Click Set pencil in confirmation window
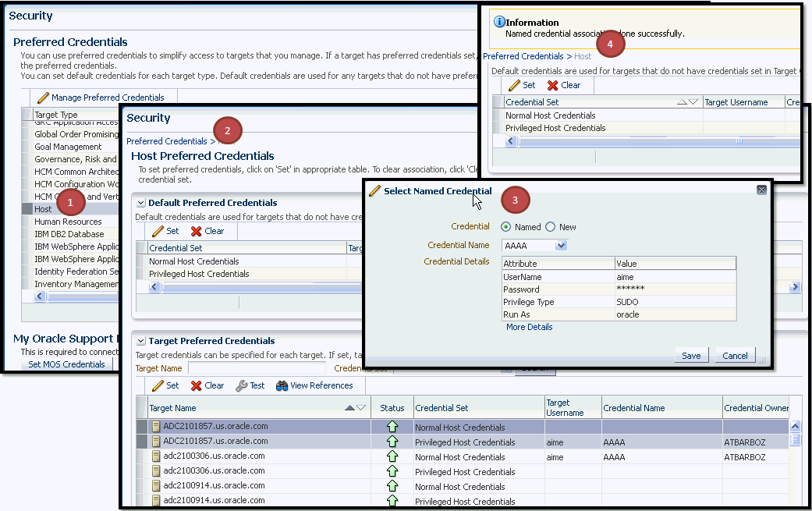812x511 pixels. coord(514,85)
